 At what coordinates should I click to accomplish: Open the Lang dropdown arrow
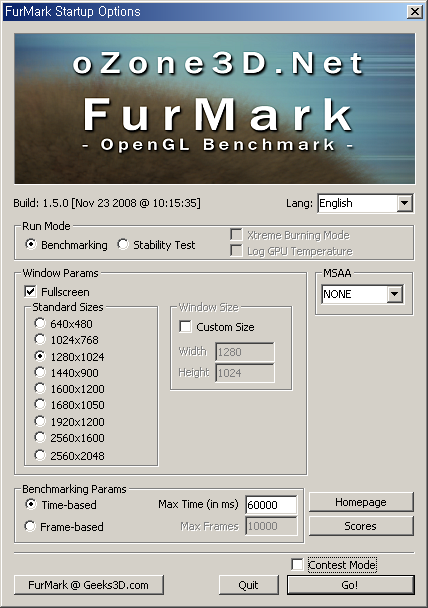404,203
